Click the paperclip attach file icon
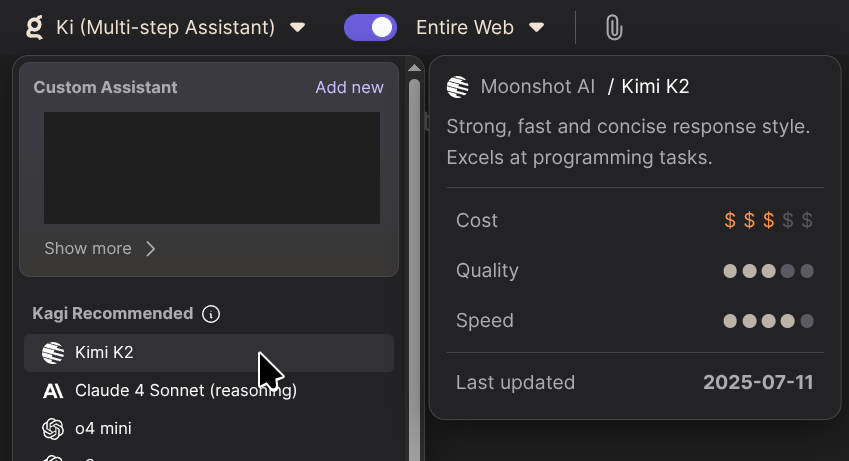This screenshot has width=849, height=461. click(x=614, y=28)
